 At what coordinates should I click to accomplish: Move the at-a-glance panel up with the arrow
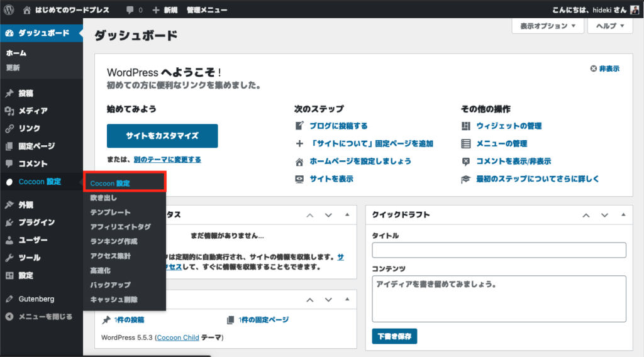[x=309, y=300]
